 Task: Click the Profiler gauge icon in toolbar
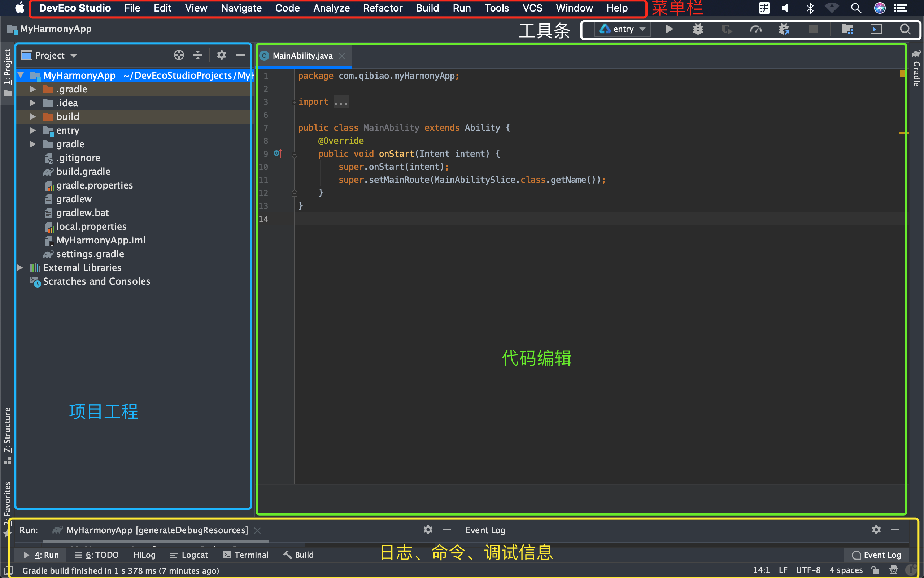[x=755, y=29]
